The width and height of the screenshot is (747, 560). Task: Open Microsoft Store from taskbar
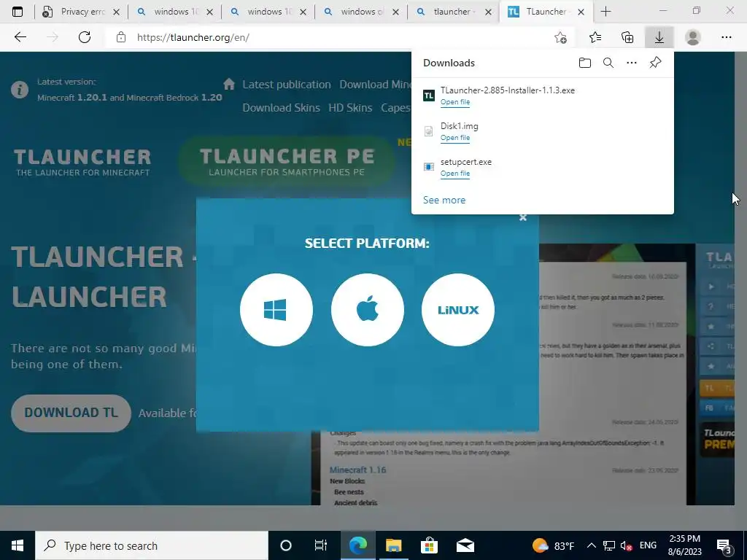[429, 545]
